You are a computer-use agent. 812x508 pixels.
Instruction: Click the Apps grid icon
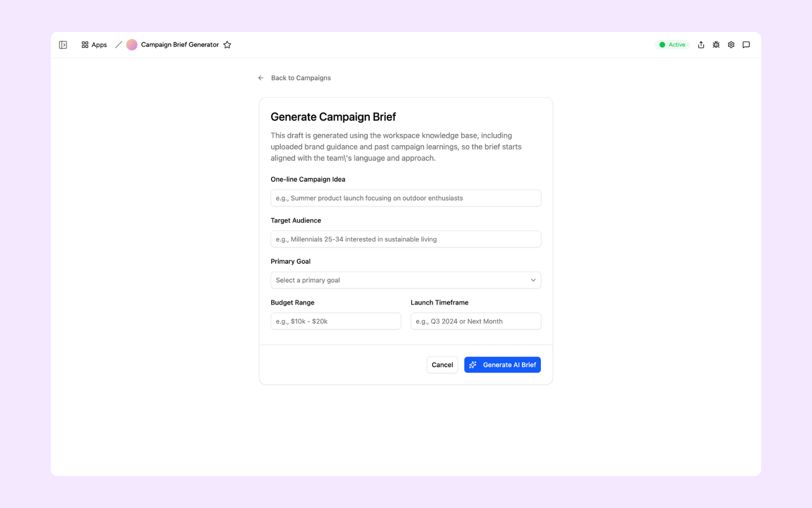coord(85,45)
